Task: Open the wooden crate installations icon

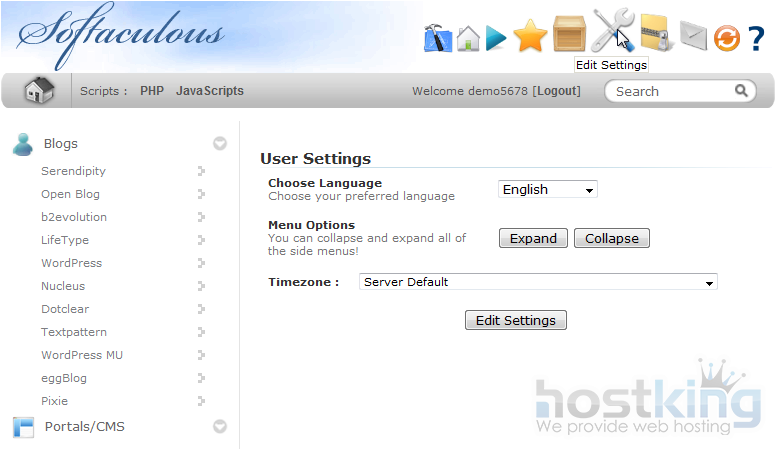Action: pos(569,34)
